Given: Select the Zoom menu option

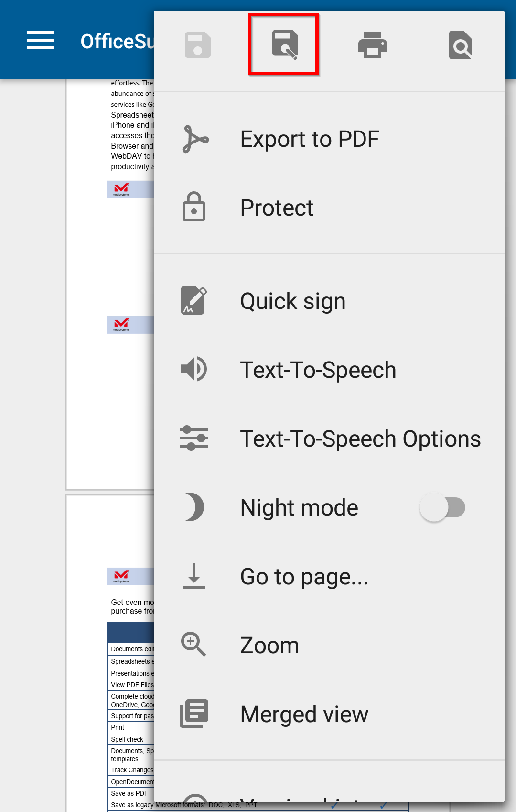Looking at the screenshot, I should pos(269,646).
